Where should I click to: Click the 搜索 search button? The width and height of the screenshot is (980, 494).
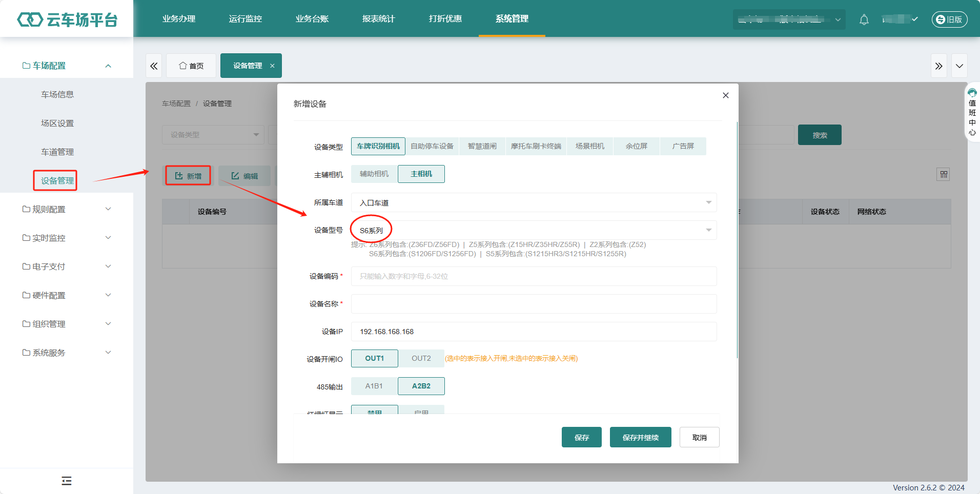coord(820,135)
